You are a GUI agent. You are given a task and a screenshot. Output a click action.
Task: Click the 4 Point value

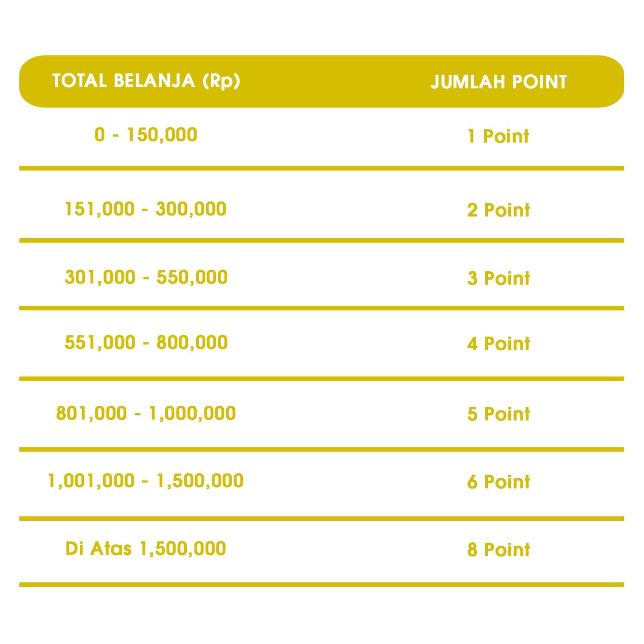498,344
